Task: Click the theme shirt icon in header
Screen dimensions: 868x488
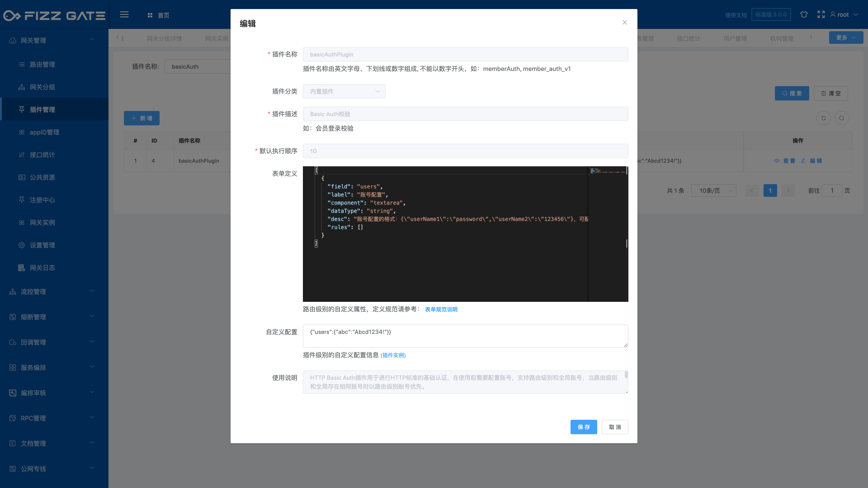Action: tap(804, 14)
